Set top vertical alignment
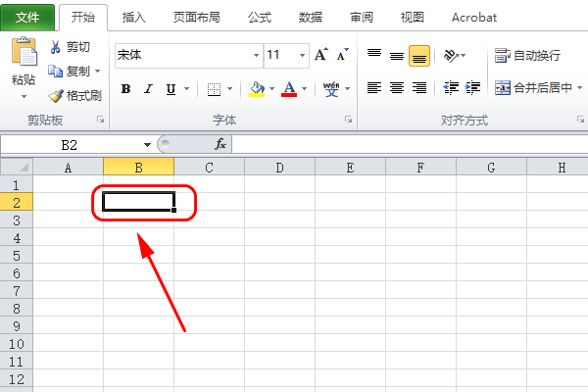This screenshot has height=392, width=588. [x=374, y=55]
